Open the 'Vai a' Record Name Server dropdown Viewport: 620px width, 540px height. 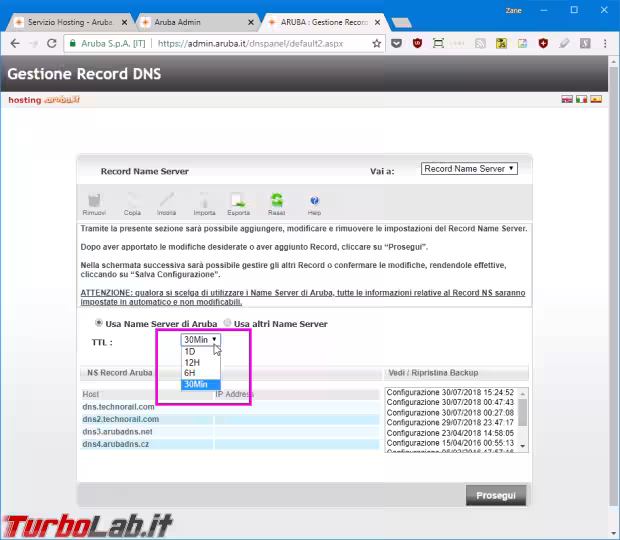pyautogui.click(x=469, y=169)
